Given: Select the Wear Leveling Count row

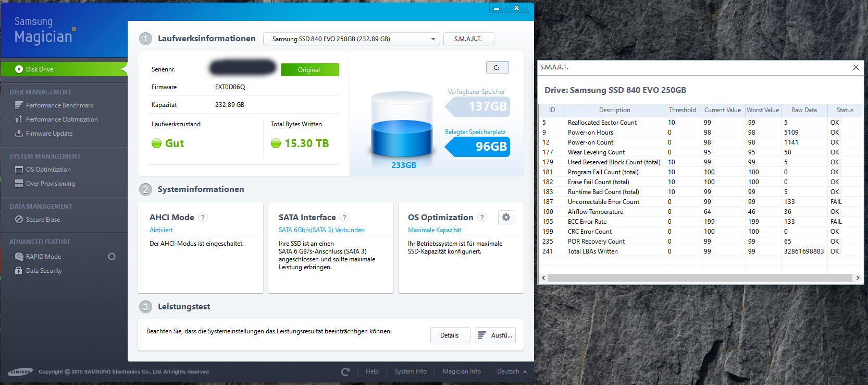Looking at the screenshot, I should (701, 152).
